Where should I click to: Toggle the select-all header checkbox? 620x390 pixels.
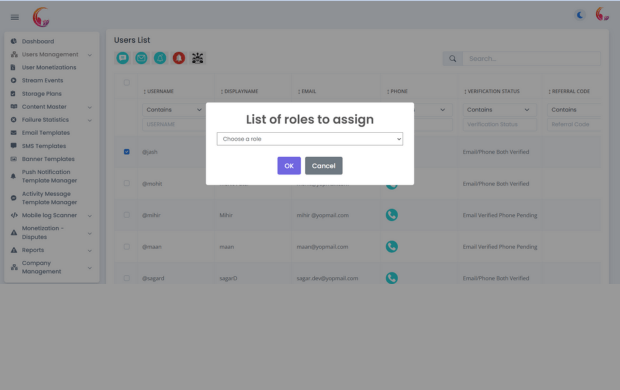click(127, 83)
